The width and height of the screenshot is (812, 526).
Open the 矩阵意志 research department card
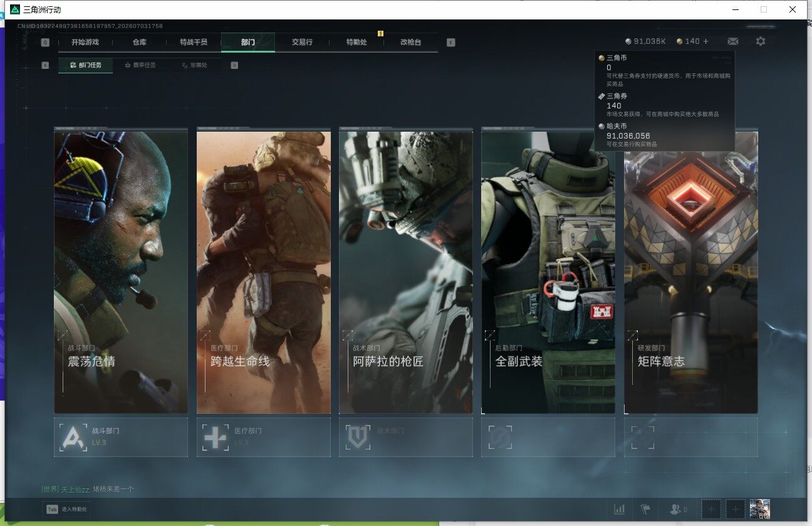tap(691, 272)
